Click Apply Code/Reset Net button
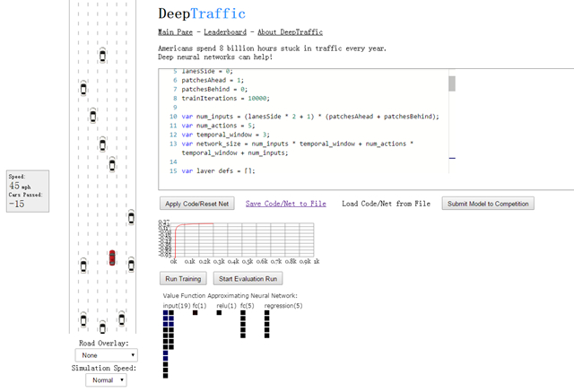The height and width of the screenshot is (392, 574). click(x=197, y=204)
